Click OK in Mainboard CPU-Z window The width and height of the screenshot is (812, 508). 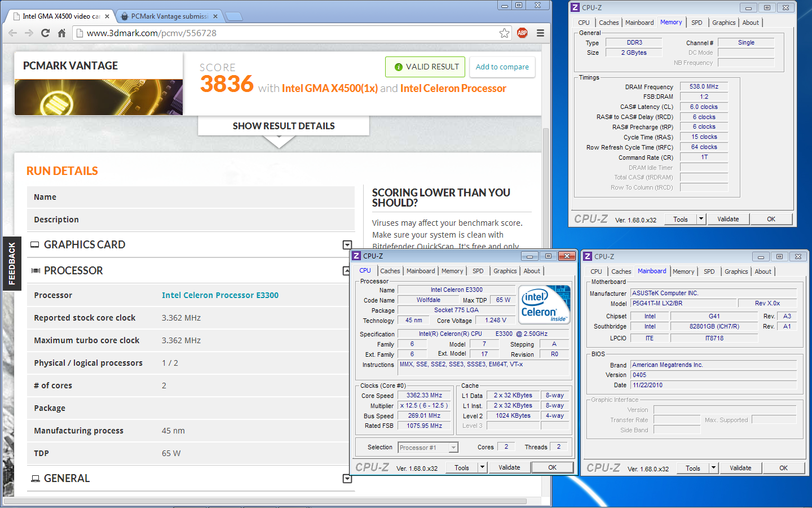pos(783,468)
